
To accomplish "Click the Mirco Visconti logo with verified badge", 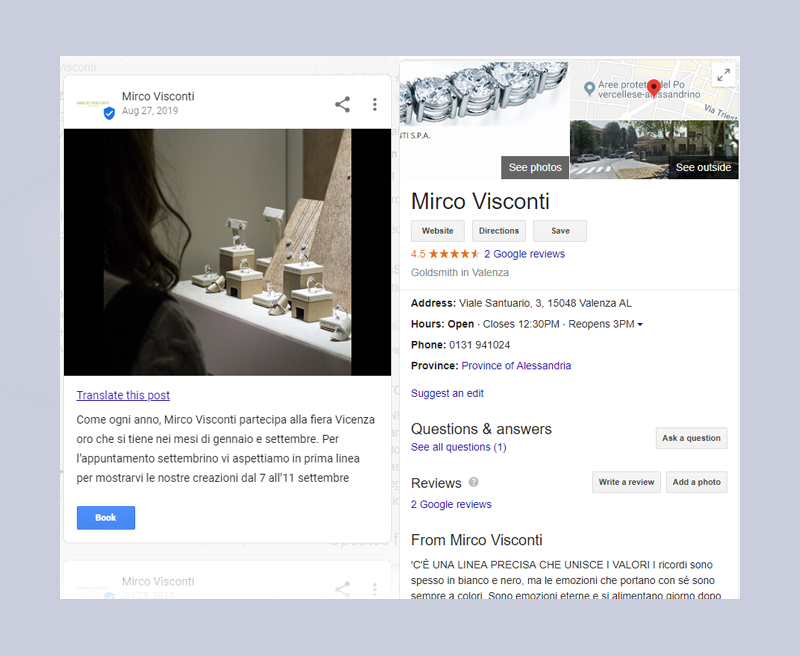I will (95, 106).
